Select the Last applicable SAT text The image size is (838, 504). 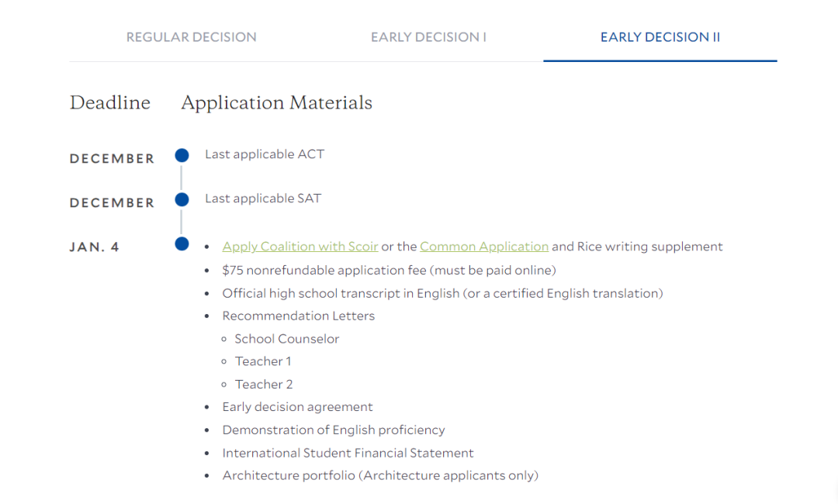click(x=263, y=198)
